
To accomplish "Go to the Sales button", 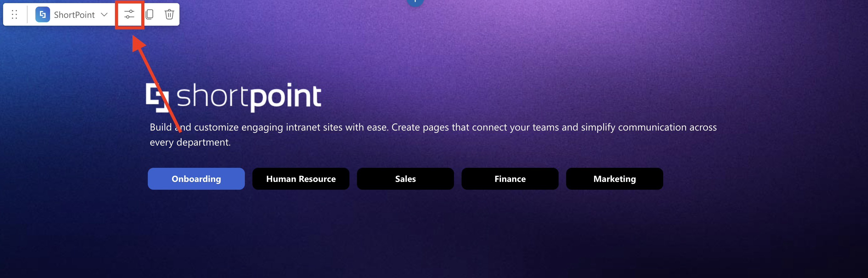I will coord(406,178).
